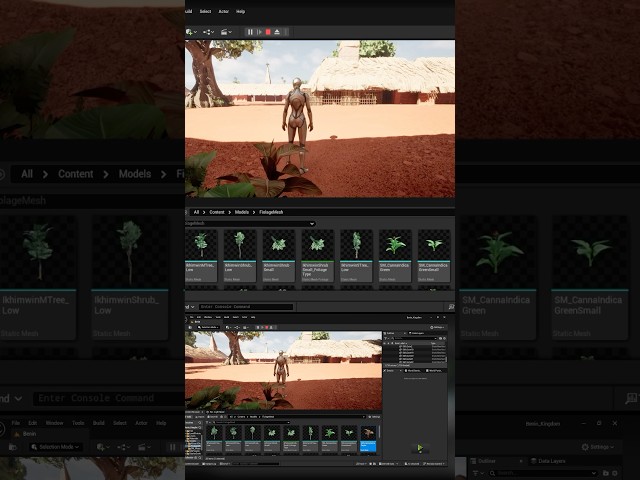Open Select menu in enlarged menu bar
Image resolution: width=640 pixels, height=480 pixels.
(205, 11)
